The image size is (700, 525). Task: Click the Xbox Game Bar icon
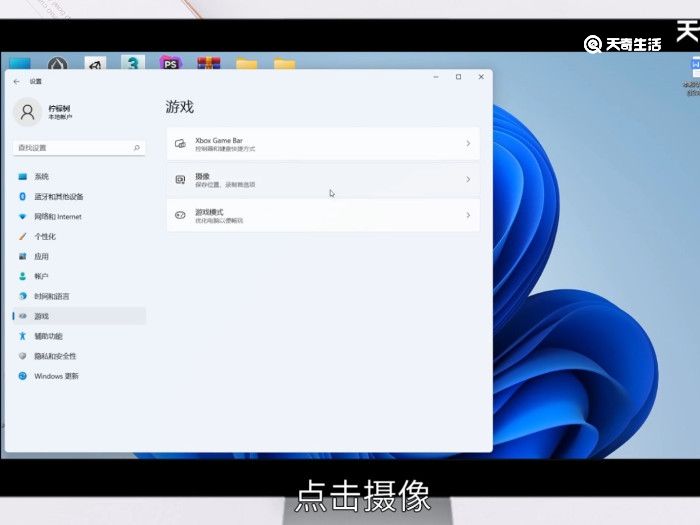point(180,144)
